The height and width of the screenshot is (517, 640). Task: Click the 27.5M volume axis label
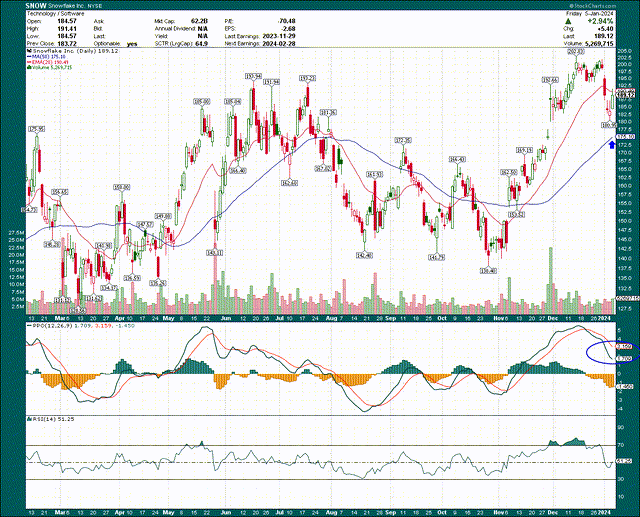click(x=18, y=233)
